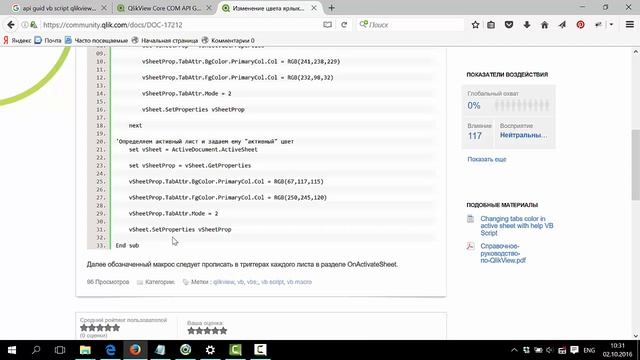Go back to the previous page
This screenshot has width=640, height=360.
pos(11,25)
